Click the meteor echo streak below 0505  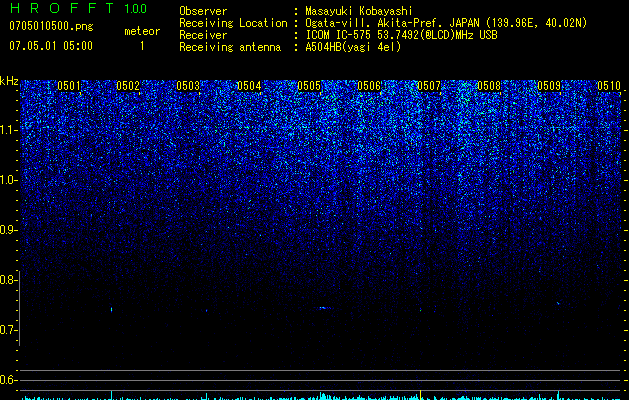tap(324, 308)
